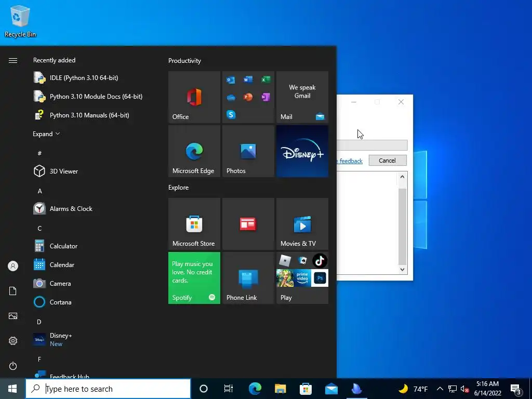Open muted volume icon in tray

(x=464, y=389)
